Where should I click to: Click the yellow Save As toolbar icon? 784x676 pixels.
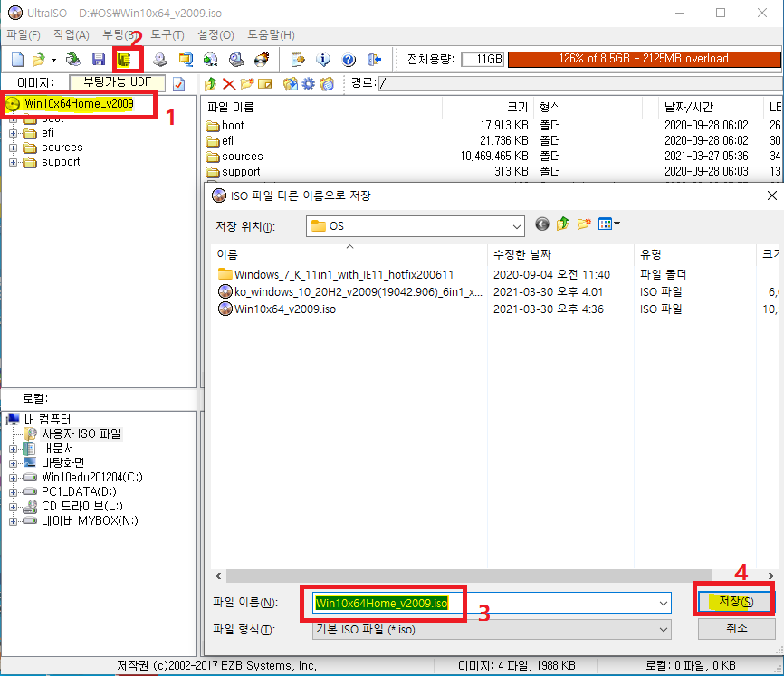[124, 60]
